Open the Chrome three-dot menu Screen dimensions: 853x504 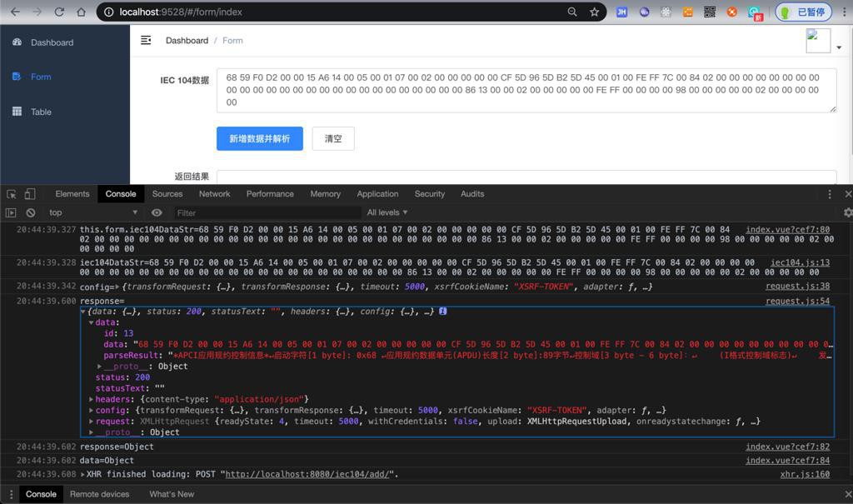(x=845, y=12)
